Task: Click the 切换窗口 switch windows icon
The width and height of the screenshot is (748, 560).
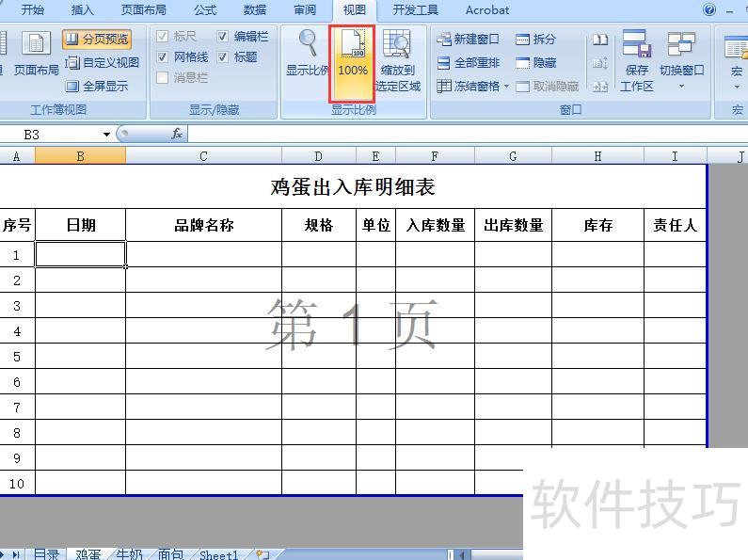Action: [681, 44]
